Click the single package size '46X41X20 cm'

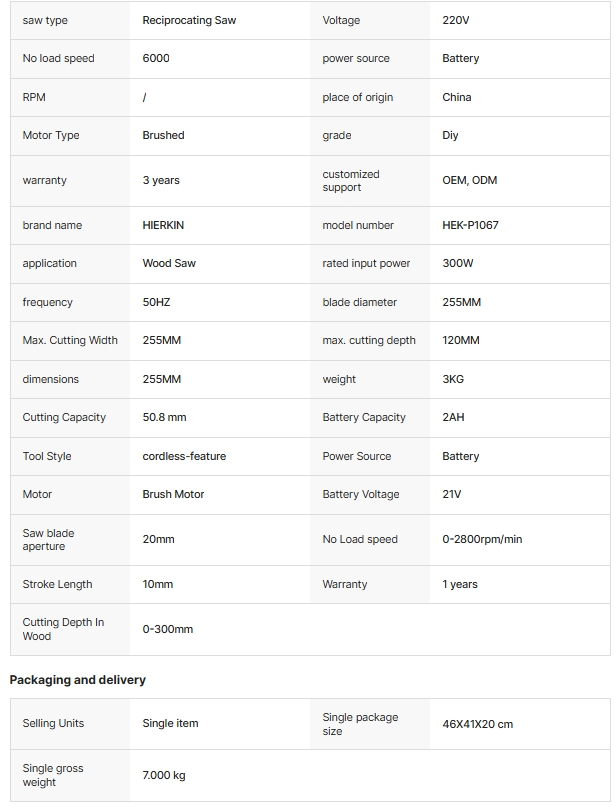click(477, 724)
